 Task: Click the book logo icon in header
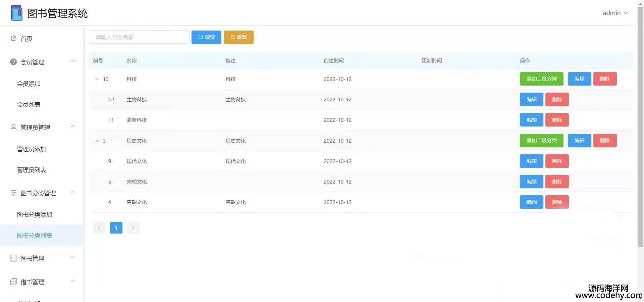[16, 13]
